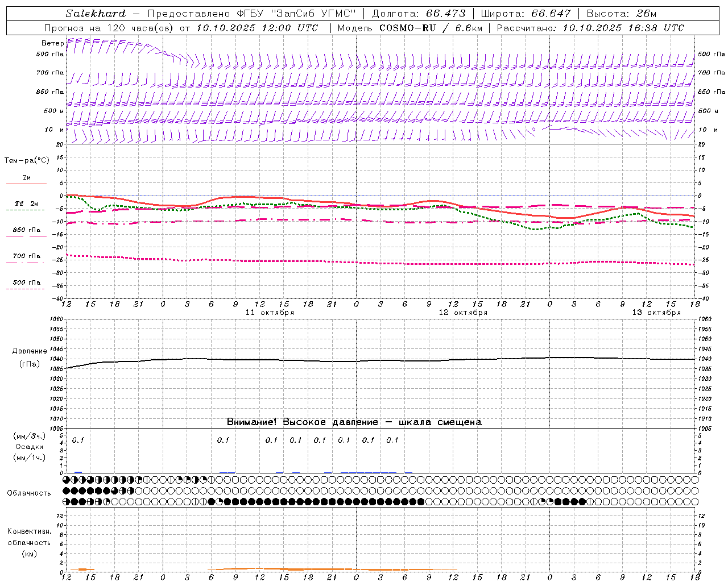The image size is (728, 582).
Task: Select the "Высота: 26м" elevation text
Action: click(622, 14)
